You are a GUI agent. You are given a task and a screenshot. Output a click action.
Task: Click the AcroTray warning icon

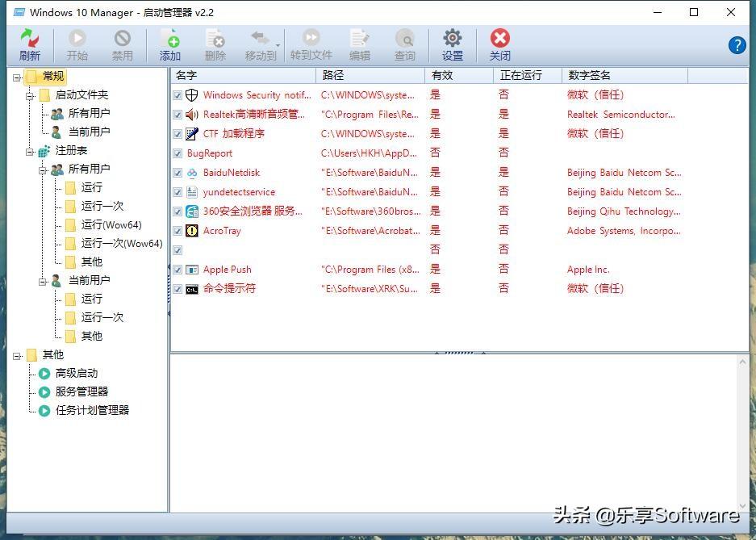coord(192,231)
